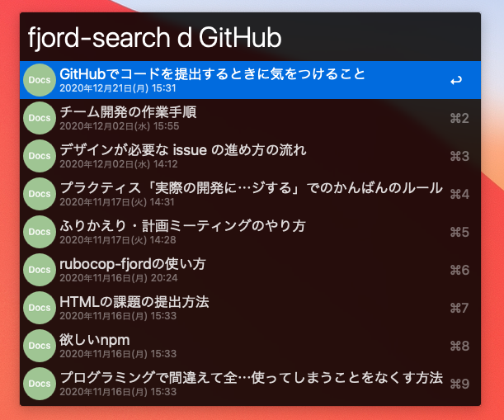Open result 'プログラミングで間違えて全…使ってしまうことをなくす方法'

click(x=250, y=384)
